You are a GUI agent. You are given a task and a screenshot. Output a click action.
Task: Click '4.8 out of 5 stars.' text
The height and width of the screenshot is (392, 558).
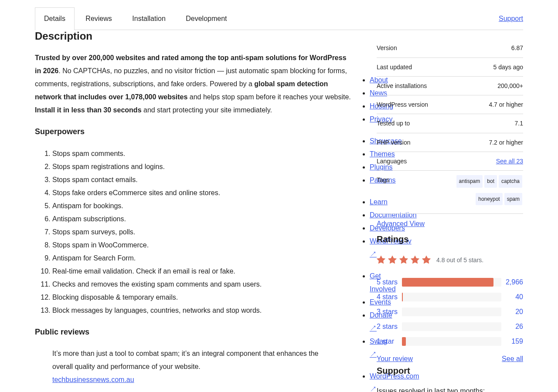460,260
